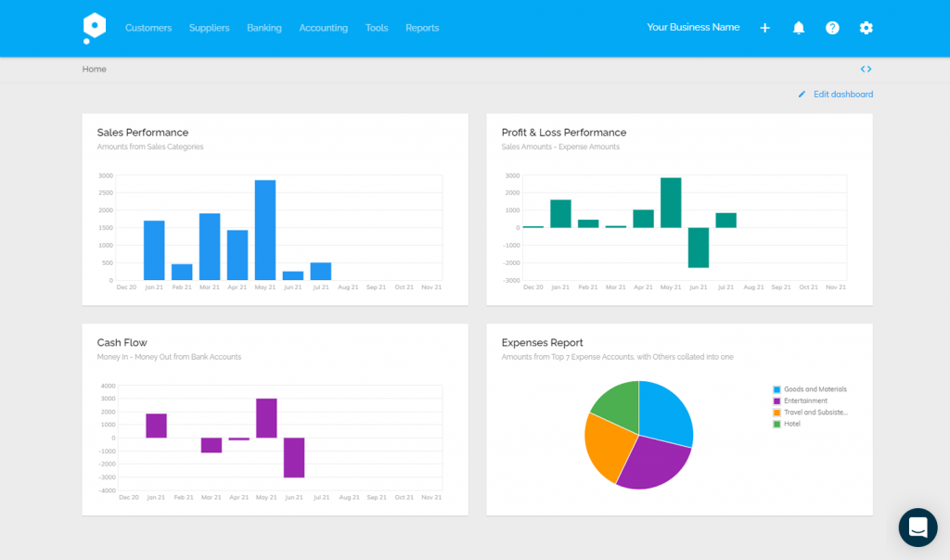This screenshot has height=560, width=950.
Task: Click the angle brackets navigation icon
Action: tap(865, 69)
